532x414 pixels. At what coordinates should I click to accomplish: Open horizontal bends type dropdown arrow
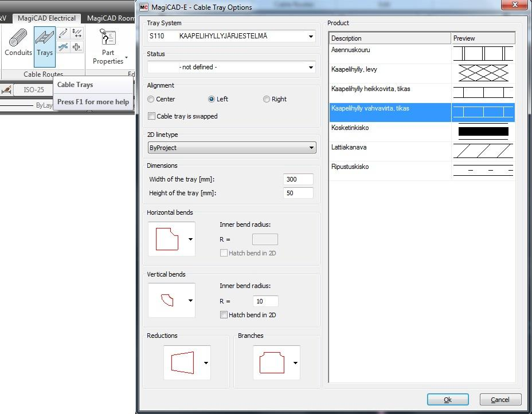point(191,239)
